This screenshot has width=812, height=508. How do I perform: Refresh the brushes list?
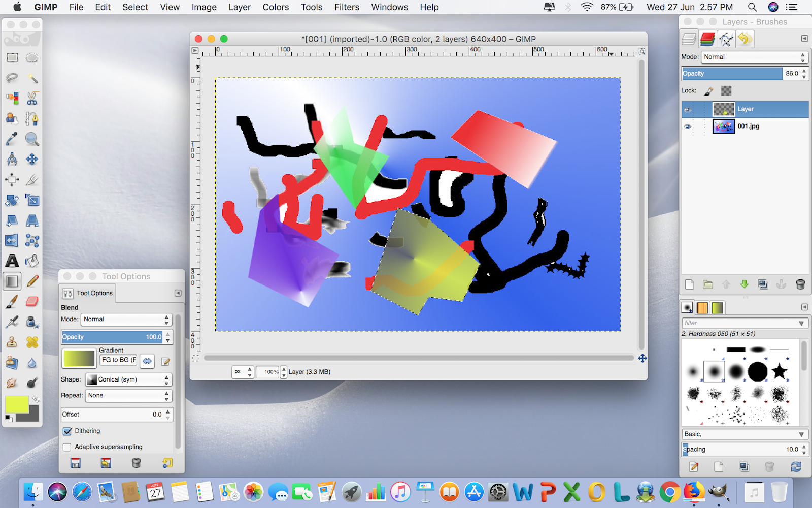click(795, 467)
